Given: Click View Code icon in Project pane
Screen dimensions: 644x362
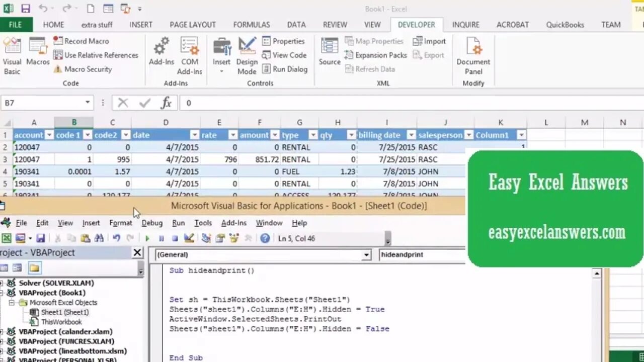Looking at the screenshot, I should (5, 268).
